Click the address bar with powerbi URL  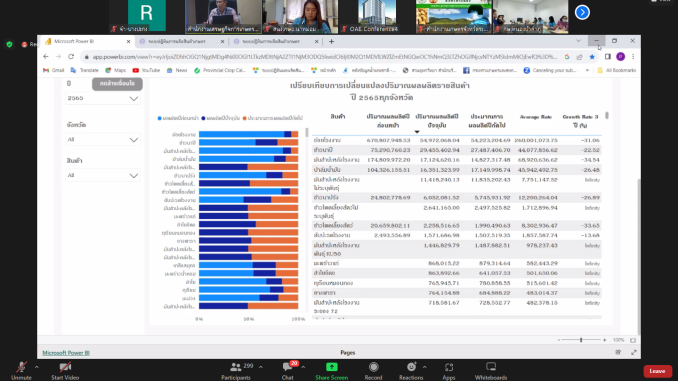(324, 57)
